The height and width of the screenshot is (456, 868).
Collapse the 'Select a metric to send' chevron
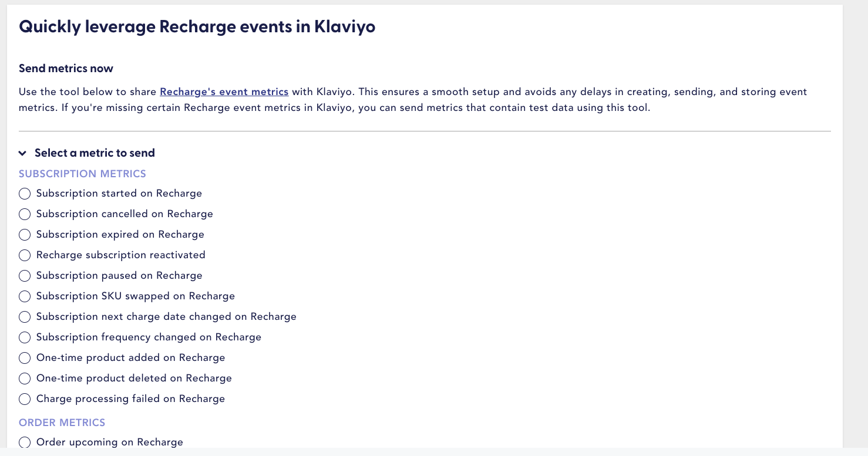pyautogui.click(x=22, y=153)
